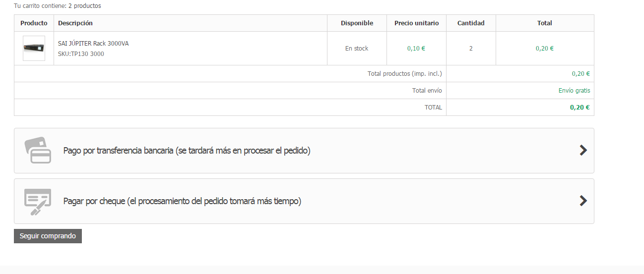Image resolution: width=644 pixels, height=274 pixels.
Task: Click the Descripción column header
Action: [75, 23]
